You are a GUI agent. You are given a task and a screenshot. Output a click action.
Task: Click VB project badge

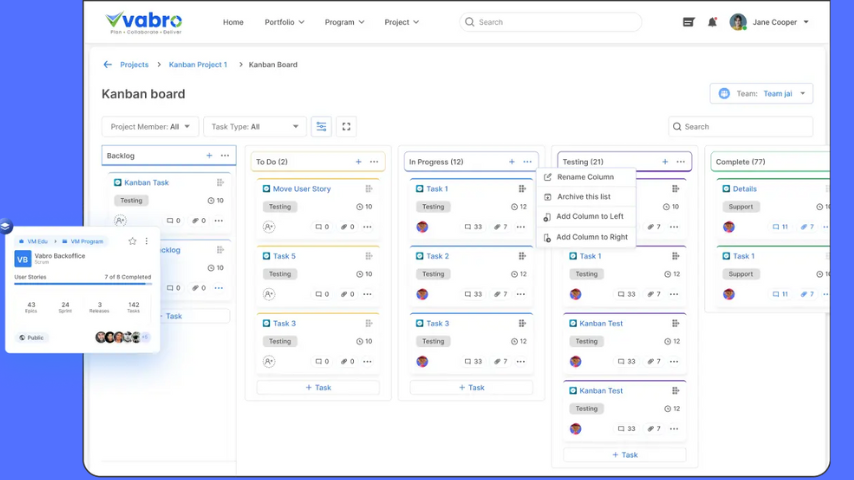[23, 259]
